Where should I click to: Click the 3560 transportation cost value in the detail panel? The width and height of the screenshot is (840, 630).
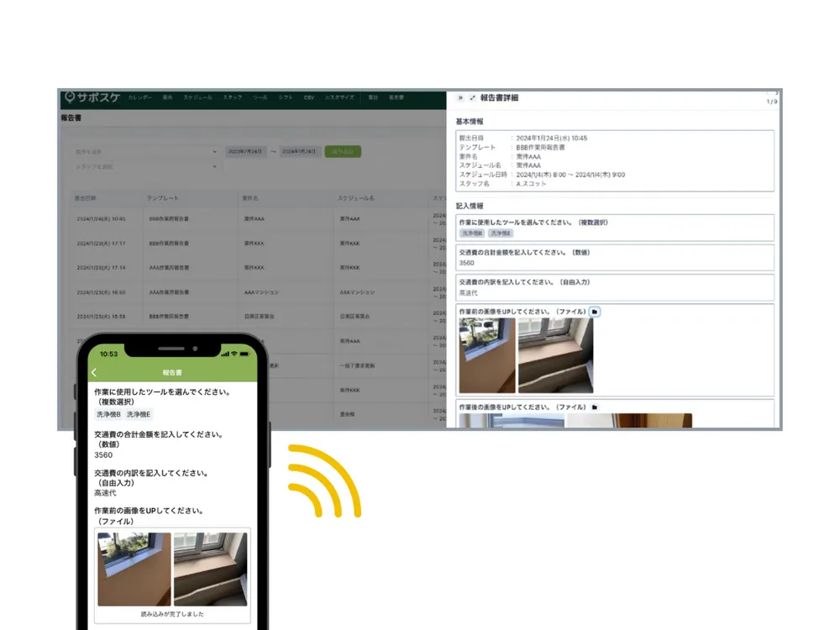click(466, 263)
